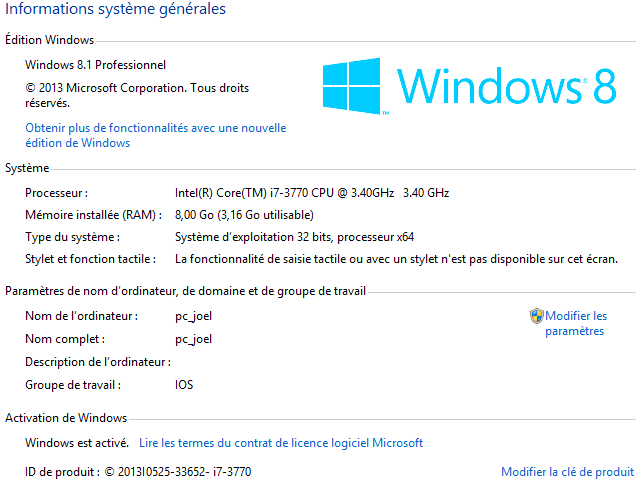636x480 pixels.
Task: Open Modifier les paramètres link
Action: 576,323
